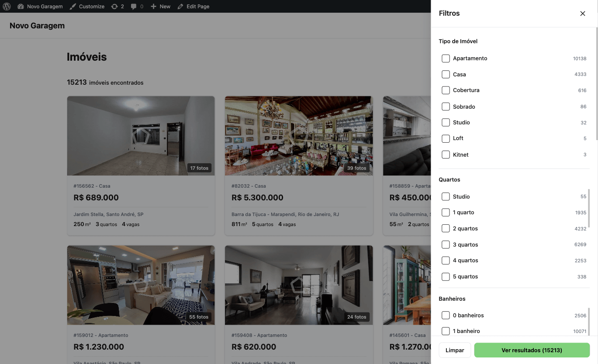598x364 pixels.
Task: Click the WordPress logo in the admin bar
Action: [x=7, y=6]
